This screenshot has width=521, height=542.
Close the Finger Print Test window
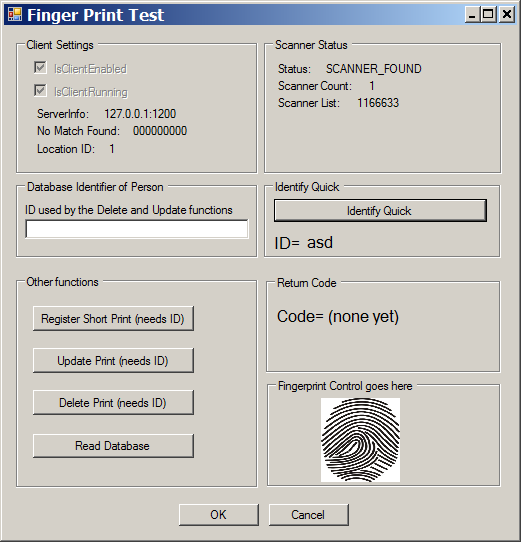coord(507,15)
